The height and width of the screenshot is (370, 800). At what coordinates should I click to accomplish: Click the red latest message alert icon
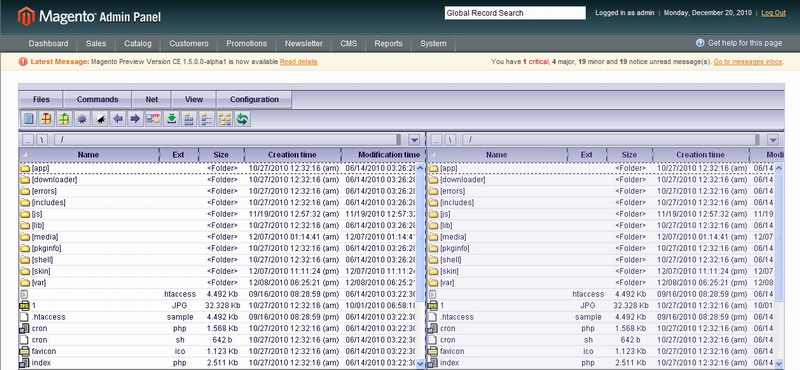(x=23, y=62)
